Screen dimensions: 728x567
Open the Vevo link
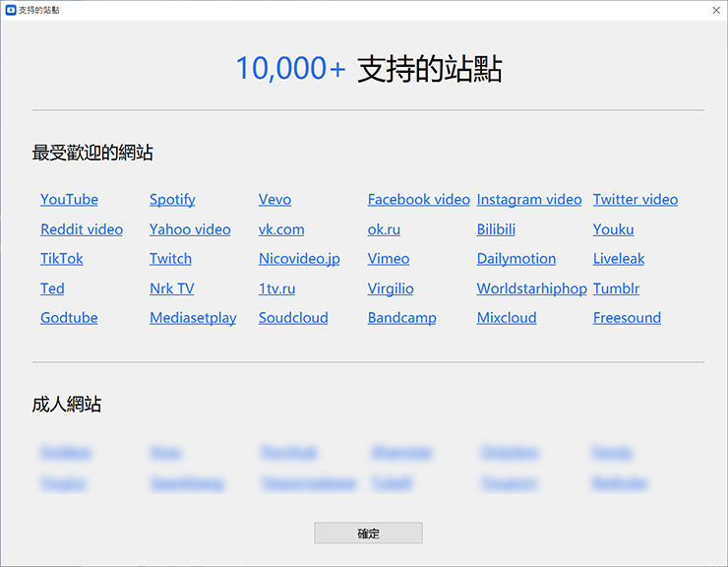point(274,200)
